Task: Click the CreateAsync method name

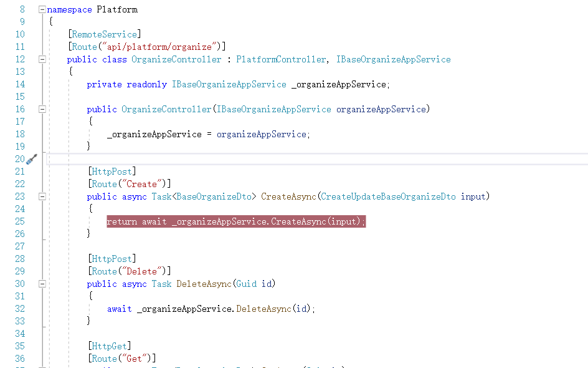Action: click(x=288, y=196)
